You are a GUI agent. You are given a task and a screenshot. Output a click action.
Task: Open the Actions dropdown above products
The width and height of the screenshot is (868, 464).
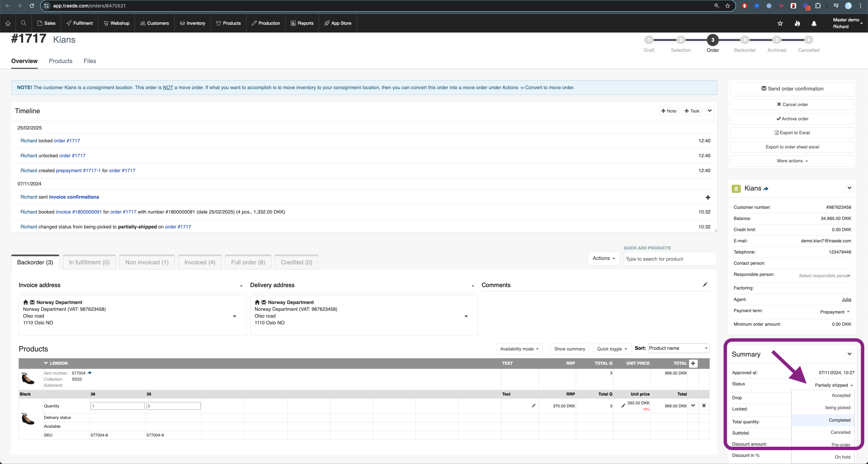(604, 258)
